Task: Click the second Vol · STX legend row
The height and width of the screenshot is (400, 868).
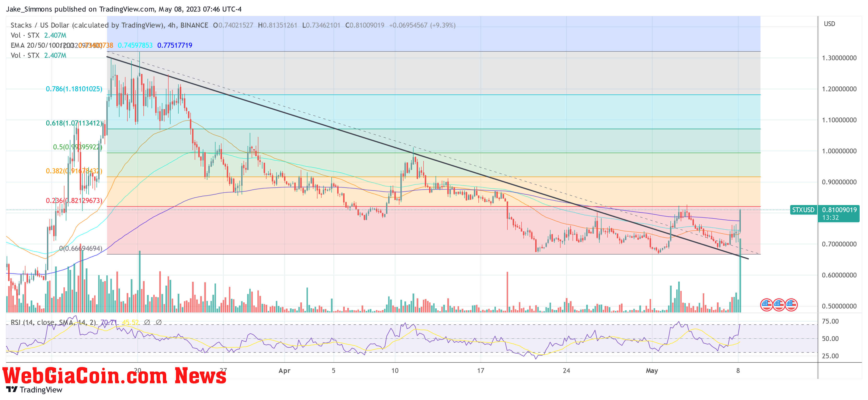Action: 38,55
